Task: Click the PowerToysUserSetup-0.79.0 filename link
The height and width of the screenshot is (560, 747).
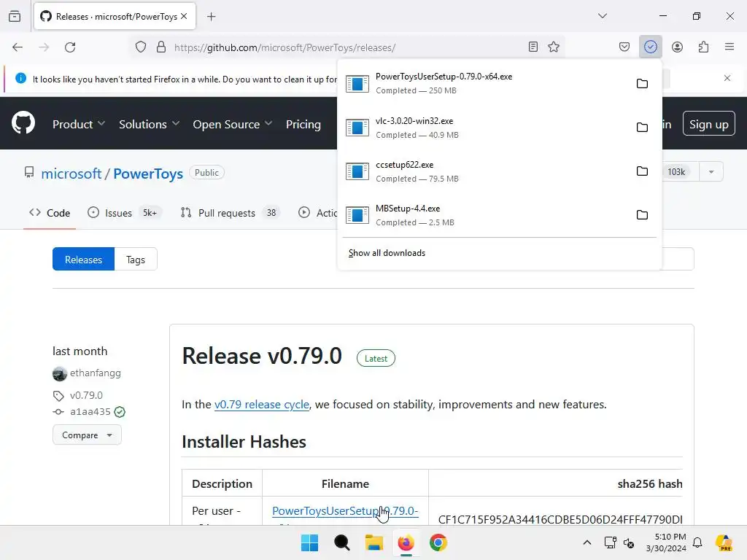Action: (x=345, y=511)
